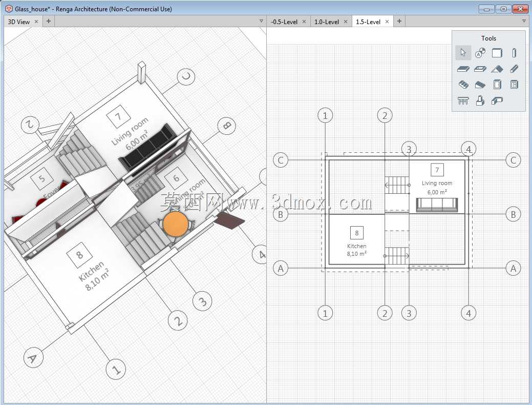Screen dimensions: 532x405
Task: Choose the Opening tool
Action: [480, 69]
